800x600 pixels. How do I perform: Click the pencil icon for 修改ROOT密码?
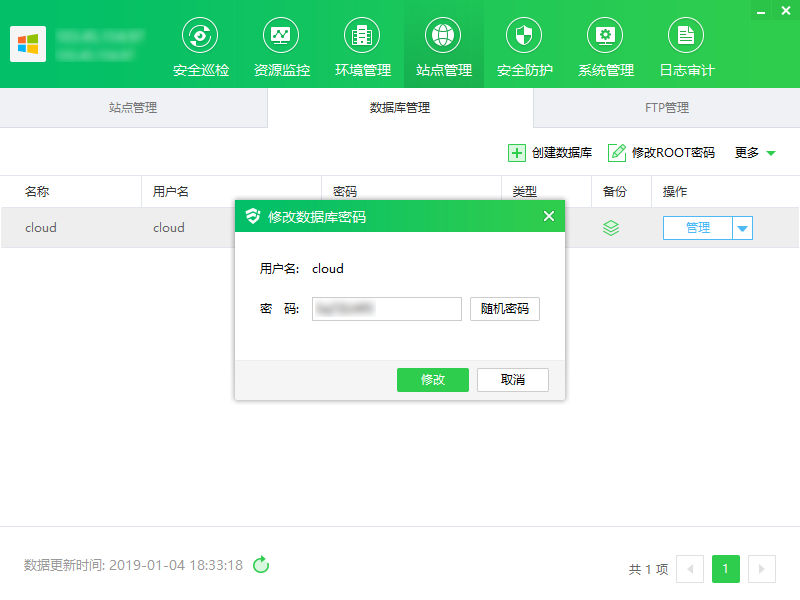point(617,153)
